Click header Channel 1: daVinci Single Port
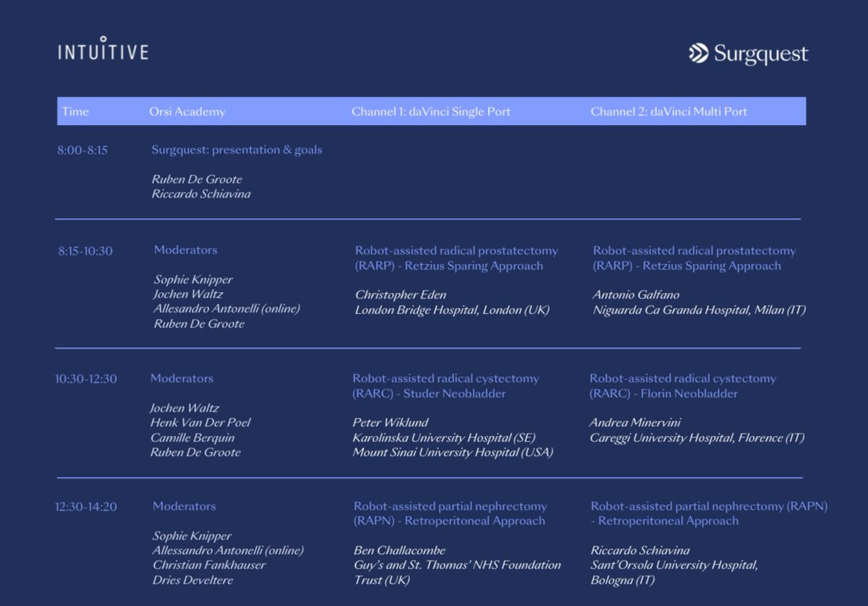 coord(431,111)
